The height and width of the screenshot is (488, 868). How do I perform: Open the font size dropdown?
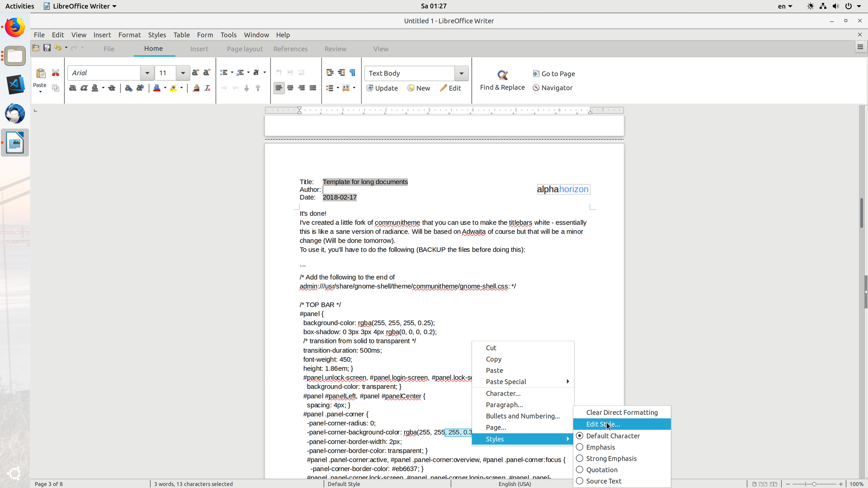pos(183,73)
